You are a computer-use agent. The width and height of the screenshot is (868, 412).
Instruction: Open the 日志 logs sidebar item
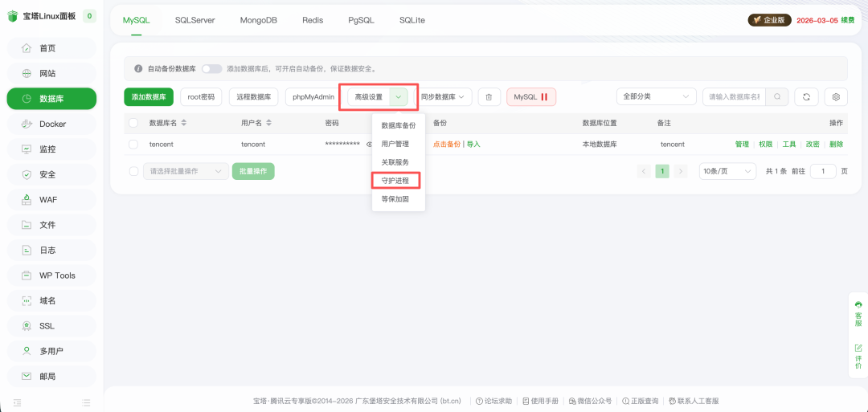point(51,251)
